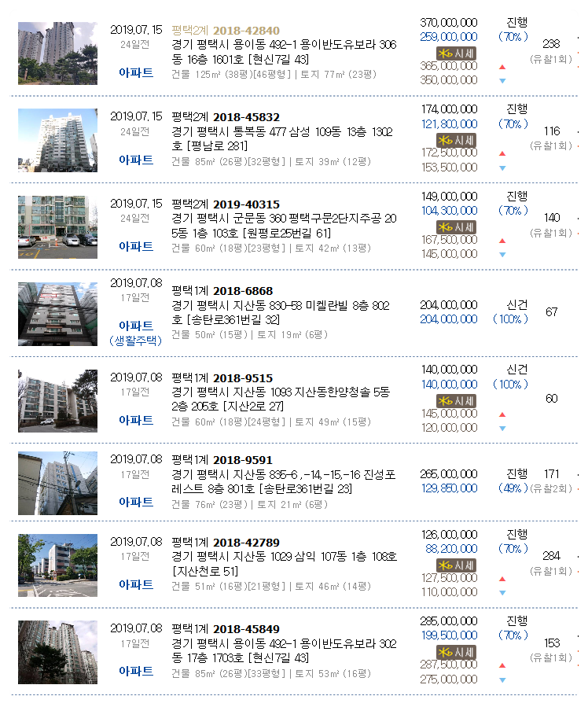This screenshot has width=588, height=707.
Task: Select address 군문동 360 평택구문2단지주공
Action: tap(284, 226)
